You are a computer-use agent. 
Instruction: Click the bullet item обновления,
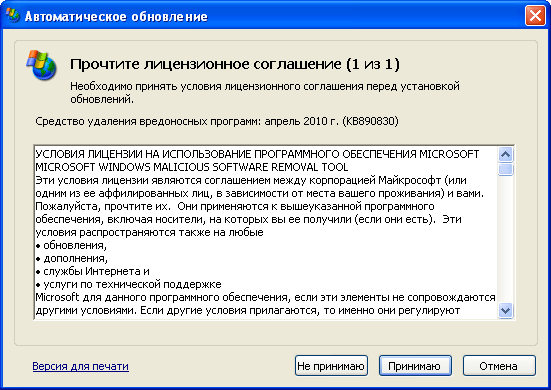pos(71,245)
